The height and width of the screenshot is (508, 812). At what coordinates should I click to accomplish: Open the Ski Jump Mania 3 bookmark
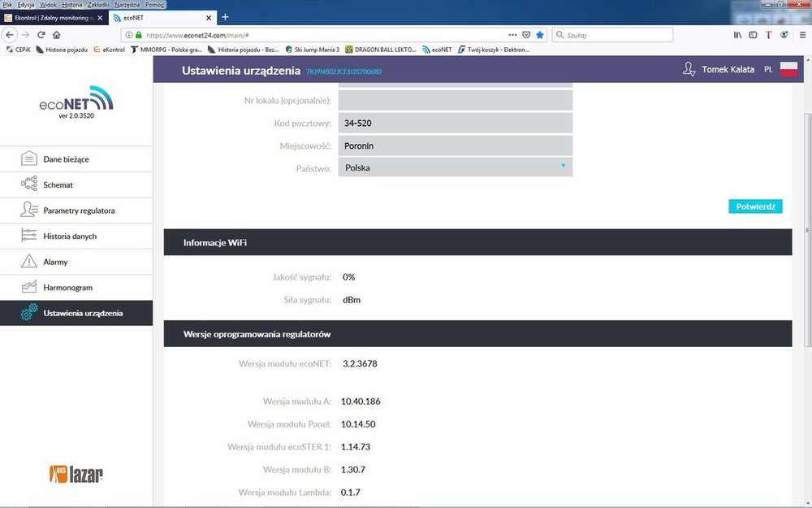click(312, 50)
